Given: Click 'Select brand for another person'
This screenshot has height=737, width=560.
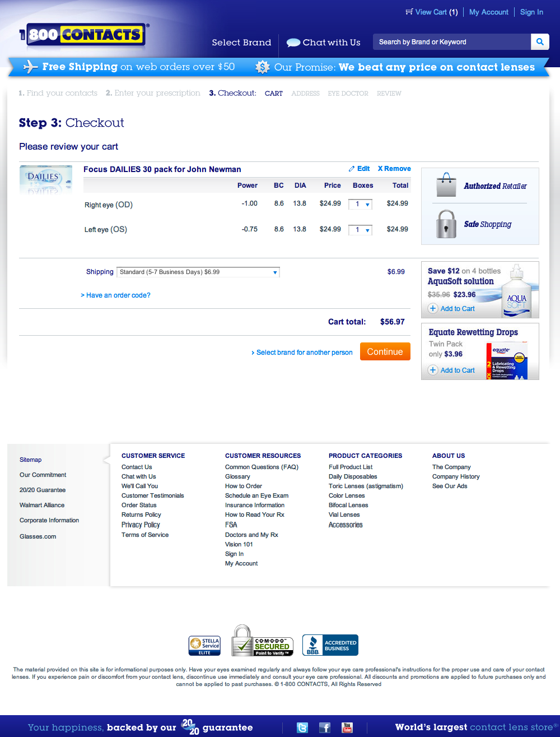Looking at the screenshot, I should 303,352.
